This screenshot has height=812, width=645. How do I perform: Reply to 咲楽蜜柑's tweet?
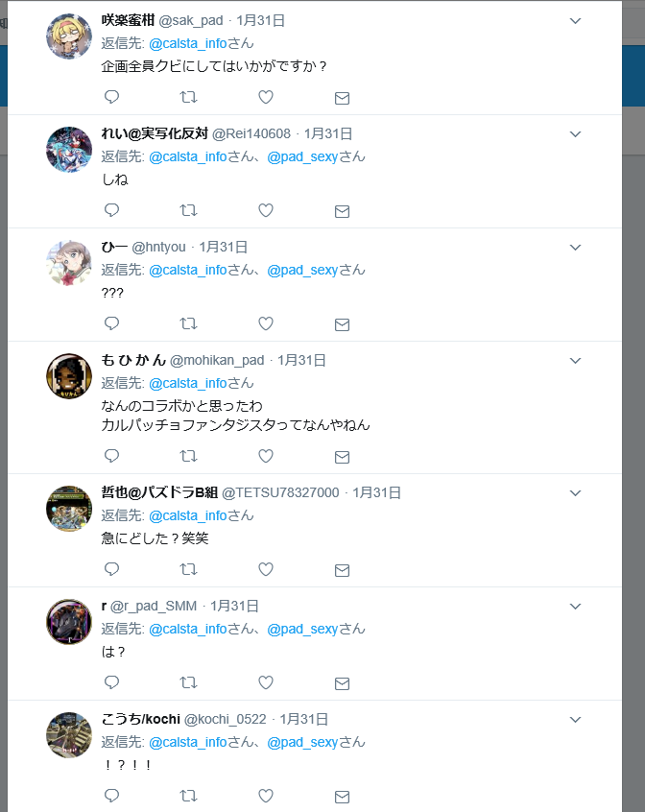tap(111, 97)
